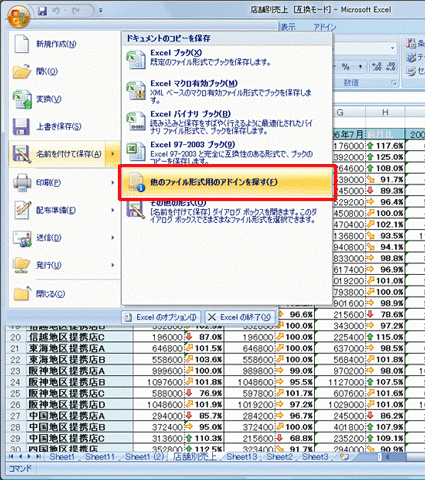Choose 変換(V) from Office menu
Viewport: 425px width, 480px height.
coord(64,99)
